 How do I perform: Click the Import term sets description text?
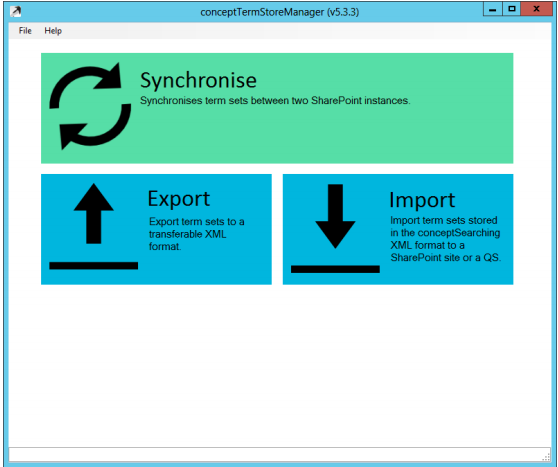[446, 239]
